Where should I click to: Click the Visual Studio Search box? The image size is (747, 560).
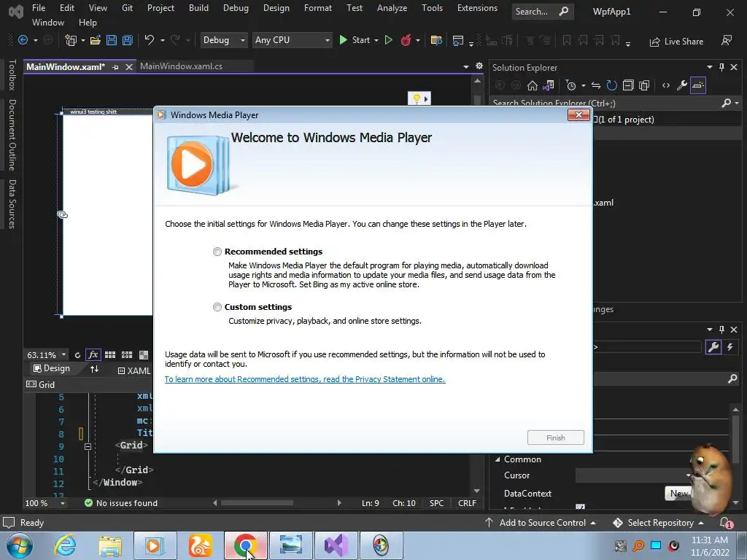[542, 12]
